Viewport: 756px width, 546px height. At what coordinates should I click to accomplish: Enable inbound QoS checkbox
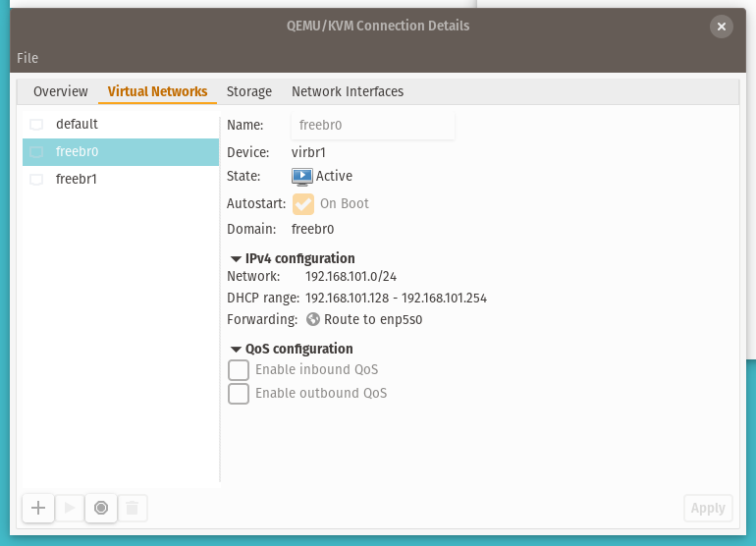239,370
